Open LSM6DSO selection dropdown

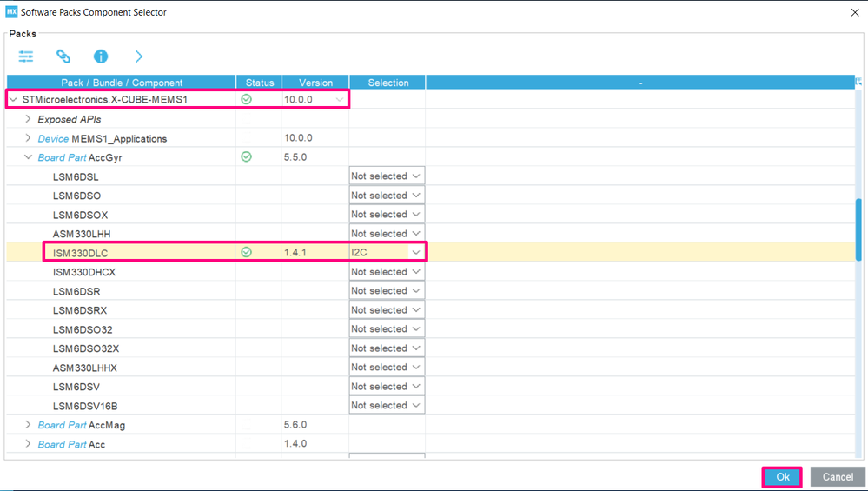tap(387, 196)
